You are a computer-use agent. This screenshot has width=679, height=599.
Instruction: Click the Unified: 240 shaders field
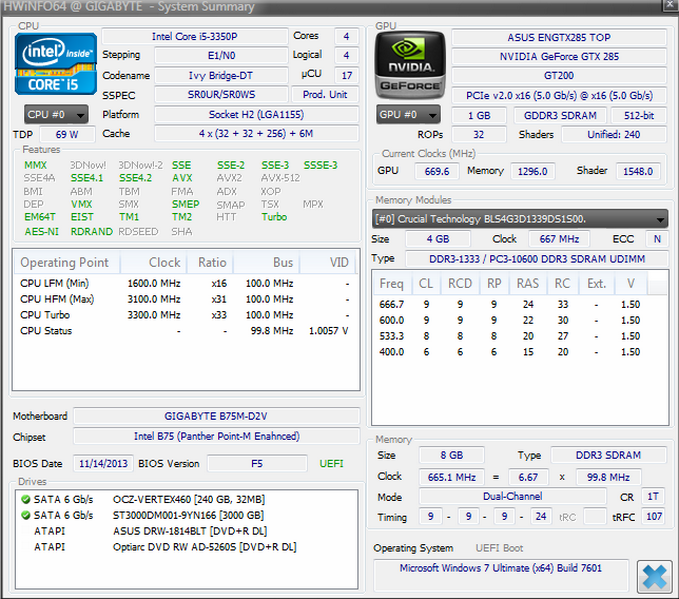[614, 135]
